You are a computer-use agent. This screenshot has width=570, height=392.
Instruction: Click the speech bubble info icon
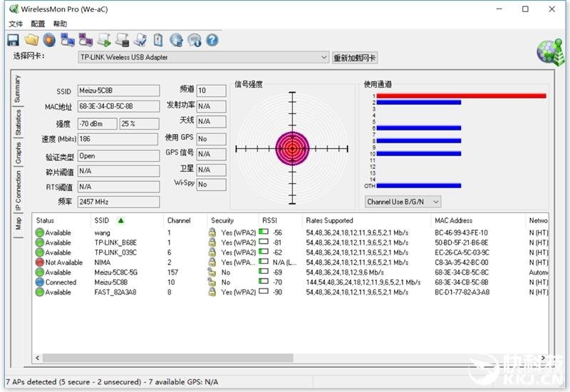(195, 40)
